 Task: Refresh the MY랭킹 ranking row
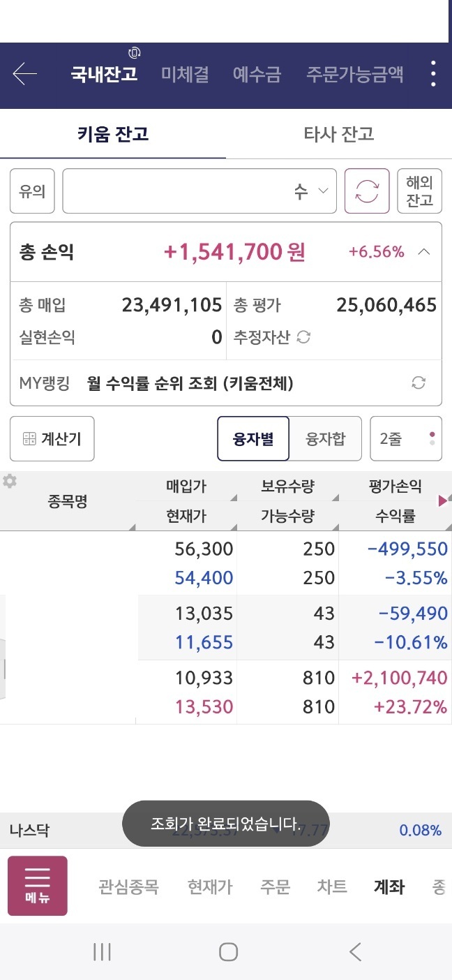(x=419, y=383)
